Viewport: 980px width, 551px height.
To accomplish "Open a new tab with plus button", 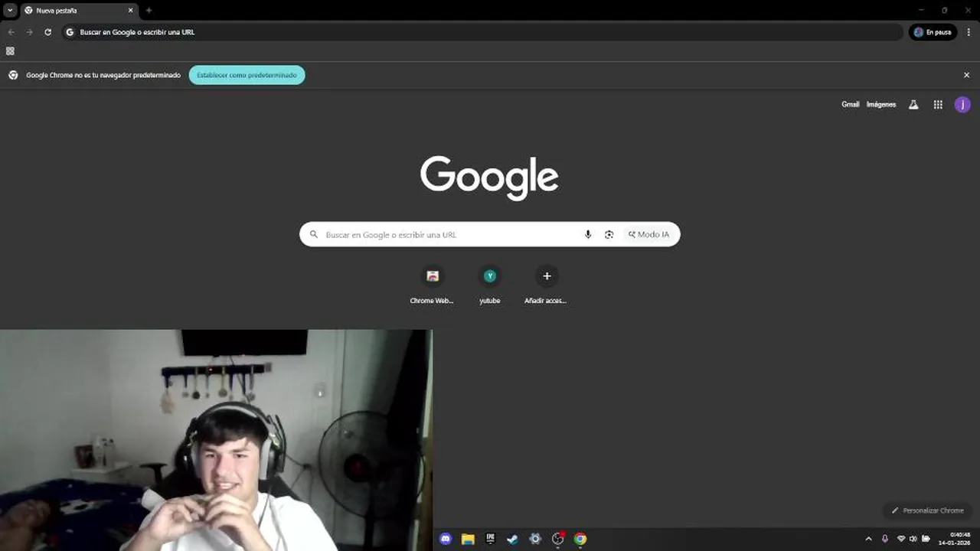I will pyautogui.click(x=149, y=11).
